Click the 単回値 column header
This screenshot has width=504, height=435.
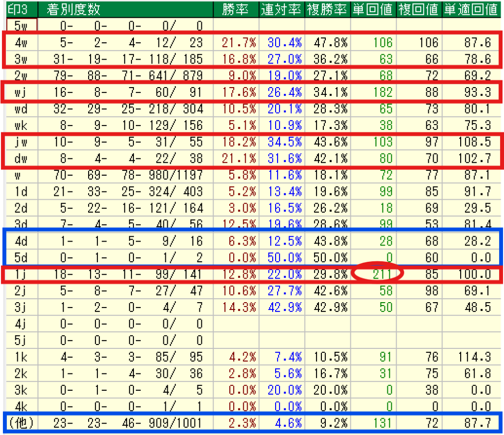(373, 9)
